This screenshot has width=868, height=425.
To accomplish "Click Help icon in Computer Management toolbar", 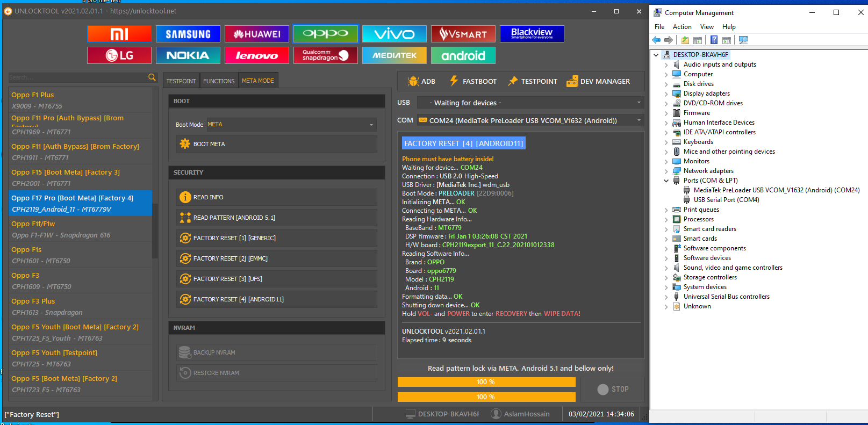I will coord(714,40).
